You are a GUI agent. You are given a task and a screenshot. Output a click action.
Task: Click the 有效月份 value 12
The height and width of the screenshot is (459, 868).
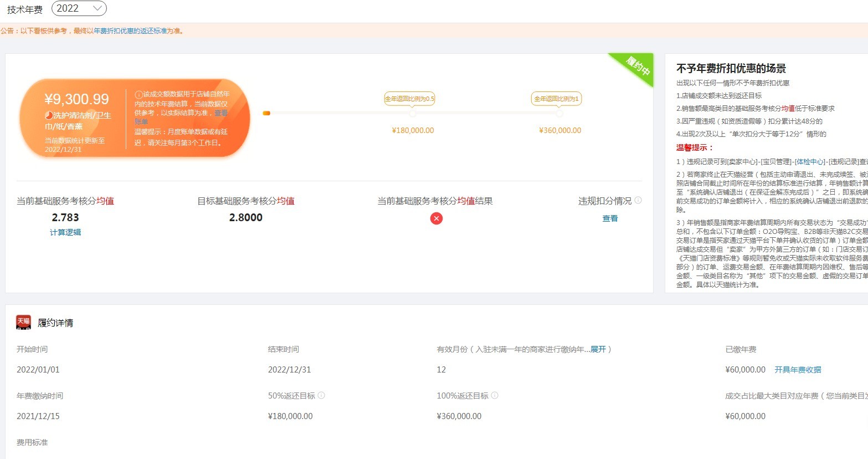point(441,370)
